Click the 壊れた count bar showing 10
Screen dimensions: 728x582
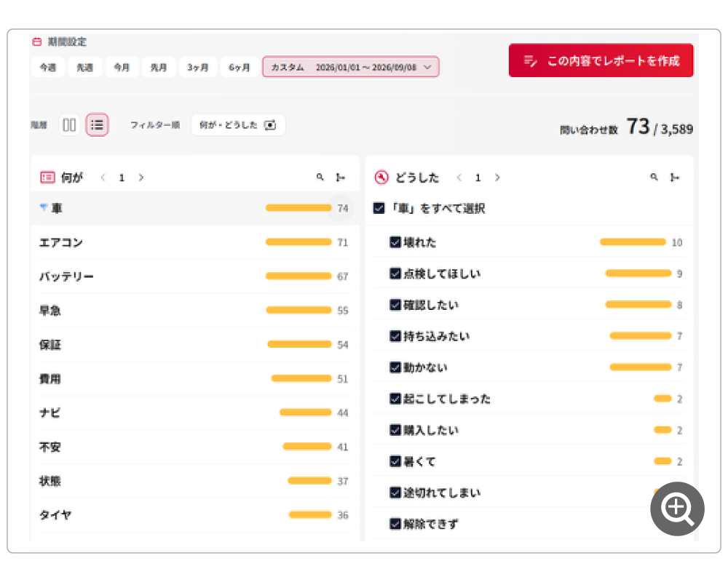click(633, 242)
